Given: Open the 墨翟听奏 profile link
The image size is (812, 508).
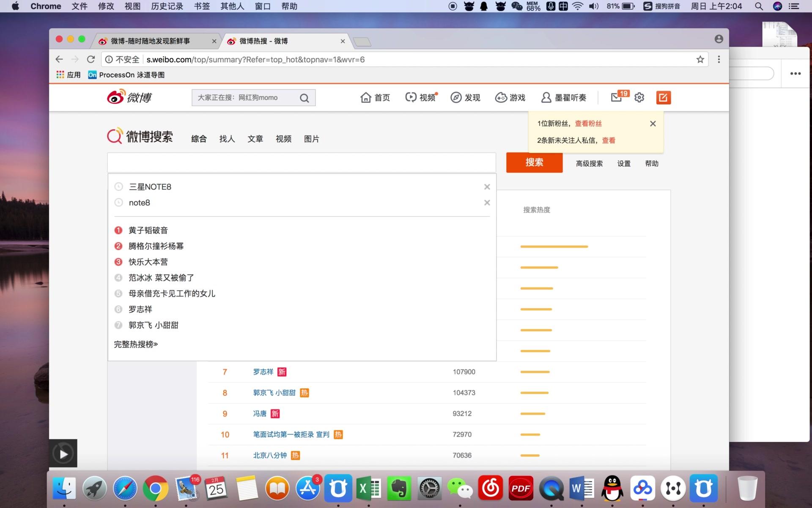Looking at the screenshot, I should pos(564,98).
